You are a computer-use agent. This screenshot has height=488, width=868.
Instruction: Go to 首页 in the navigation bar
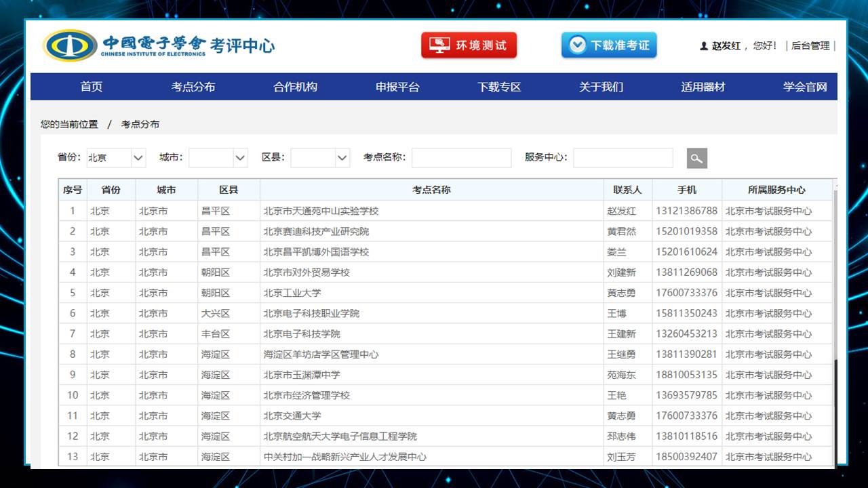[x=92, y=87]
